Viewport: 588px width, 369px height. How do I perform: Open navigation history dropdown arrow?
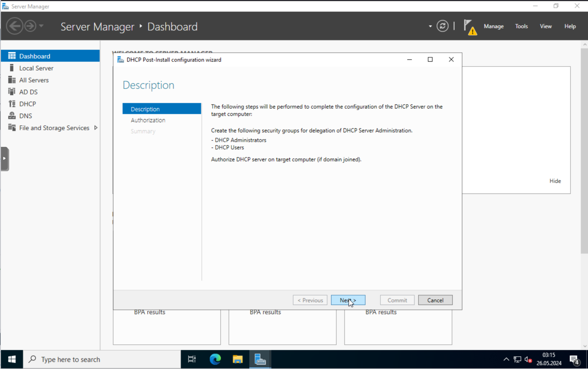(41, 26)
